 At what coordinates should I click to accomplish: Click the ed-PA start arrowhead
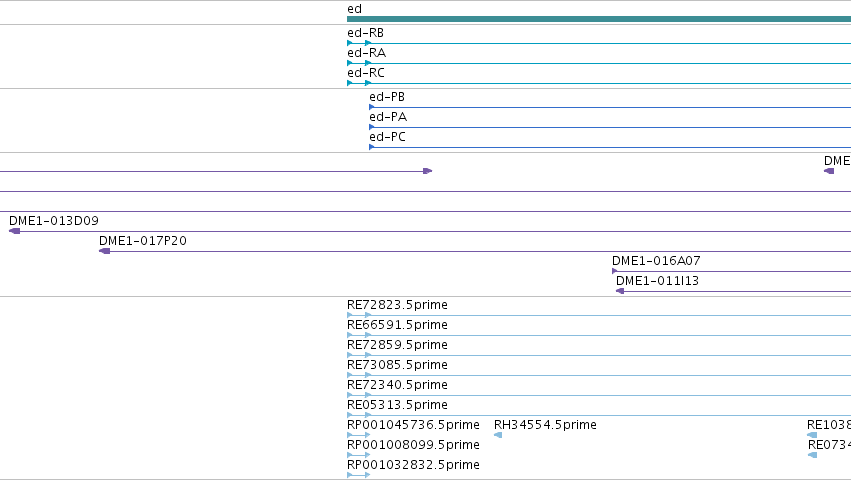pyautogui.click(x=372, y=127)
